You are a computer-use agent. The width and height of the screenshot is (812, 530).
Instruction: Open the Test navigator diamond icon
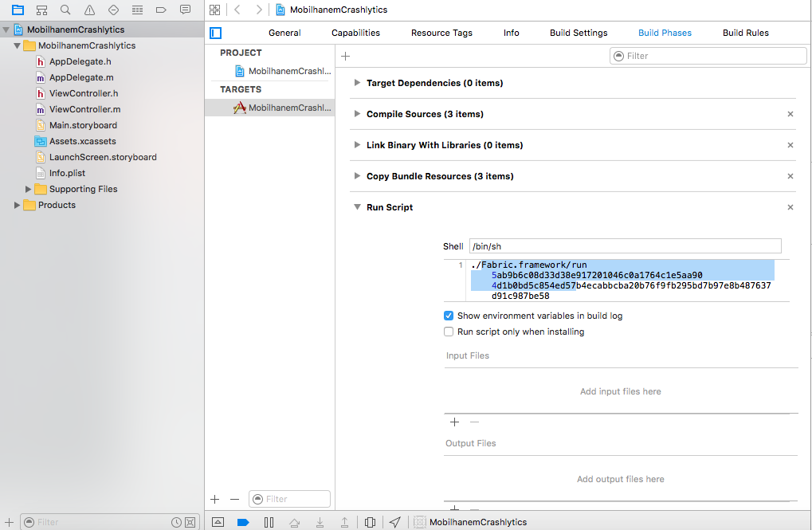tap(113, 10)
